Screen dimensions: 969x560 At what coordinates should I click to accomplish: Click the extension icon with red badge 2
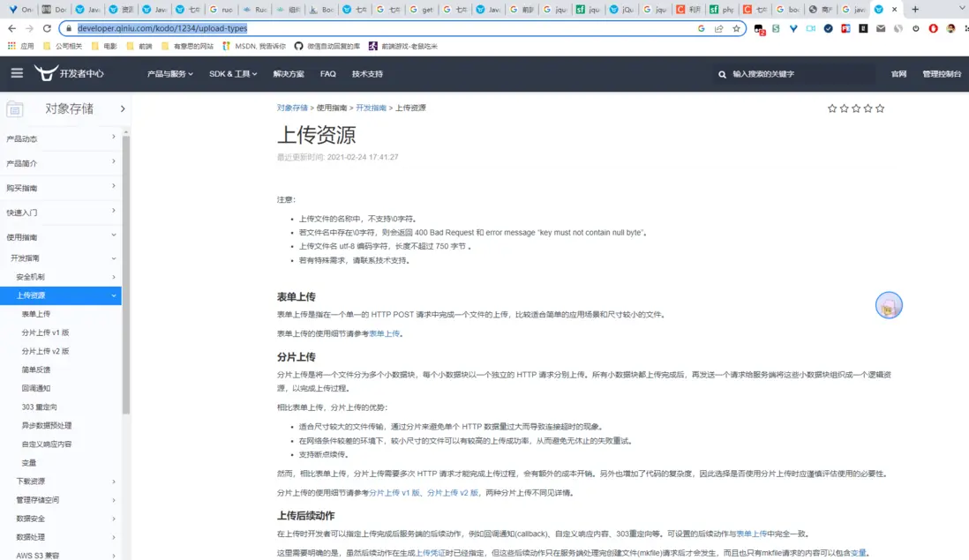coord(759,29)
